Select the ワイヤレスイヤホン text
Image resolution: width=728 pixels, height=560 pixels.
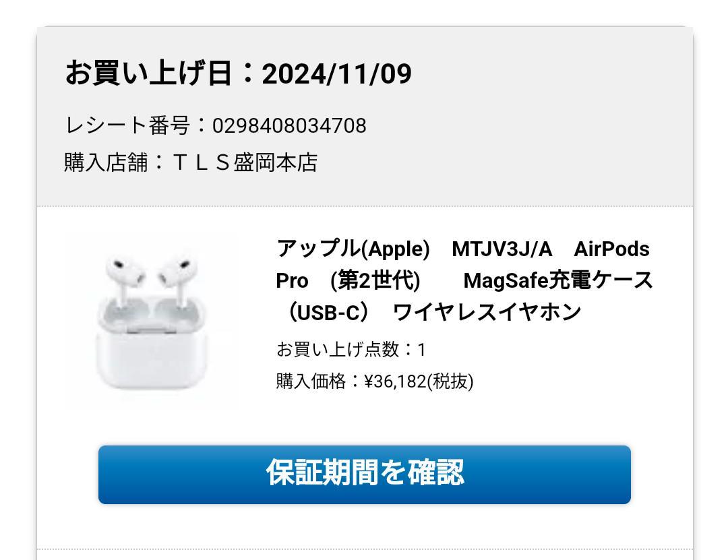487,312
